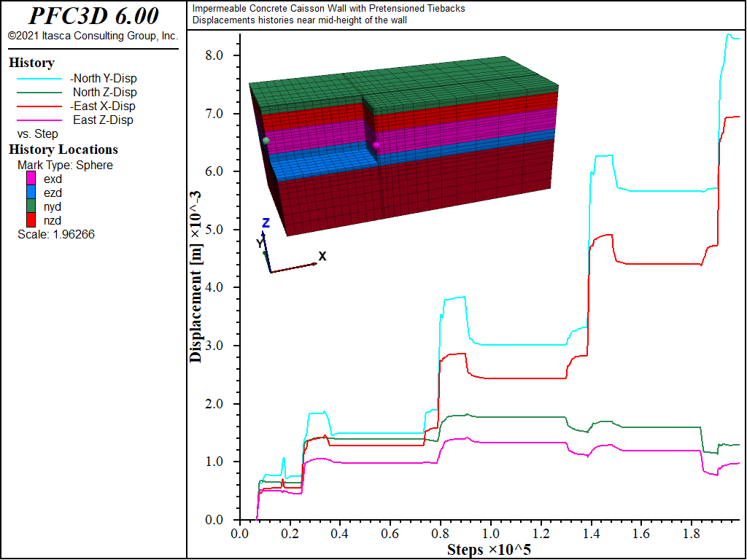Select the Mark Type: Sphere text
Image resolution: width=747 pixels, height=560 pixels.
pyautogui.click(x=65, y=166)
